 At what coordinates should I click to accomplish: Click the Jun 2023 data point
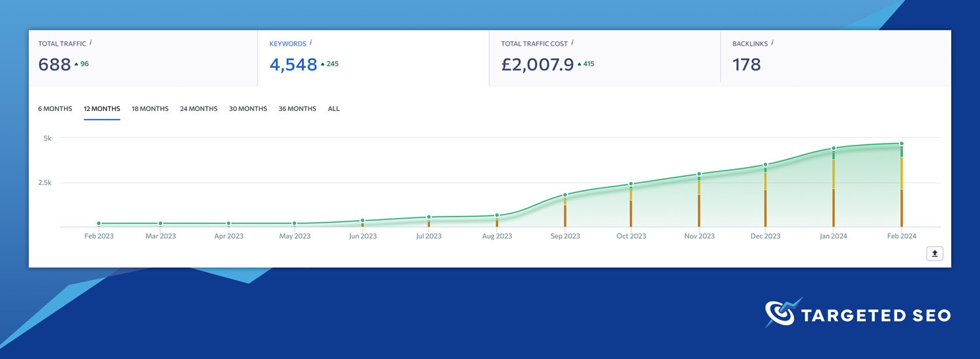363,221
